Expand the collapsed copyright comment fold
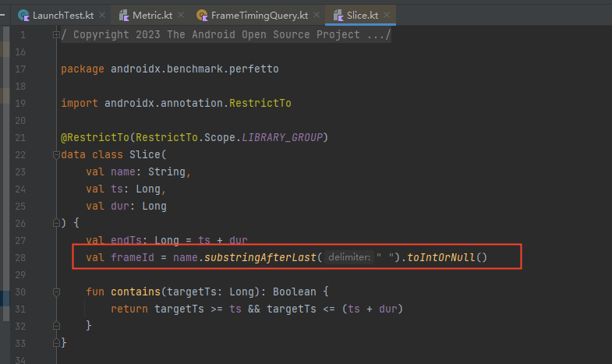This screenshot has width=612, height=364. [x=56, y=35]
